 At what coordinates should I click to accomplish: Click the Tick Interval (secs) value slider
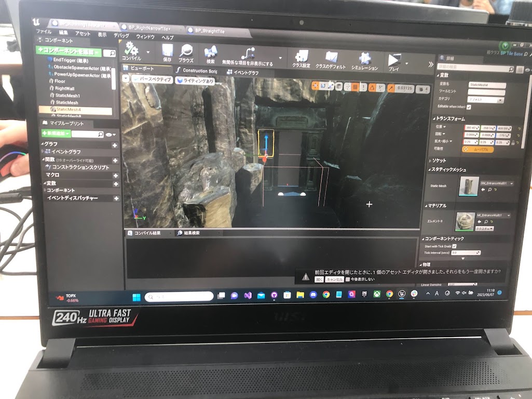click(466, 252)
